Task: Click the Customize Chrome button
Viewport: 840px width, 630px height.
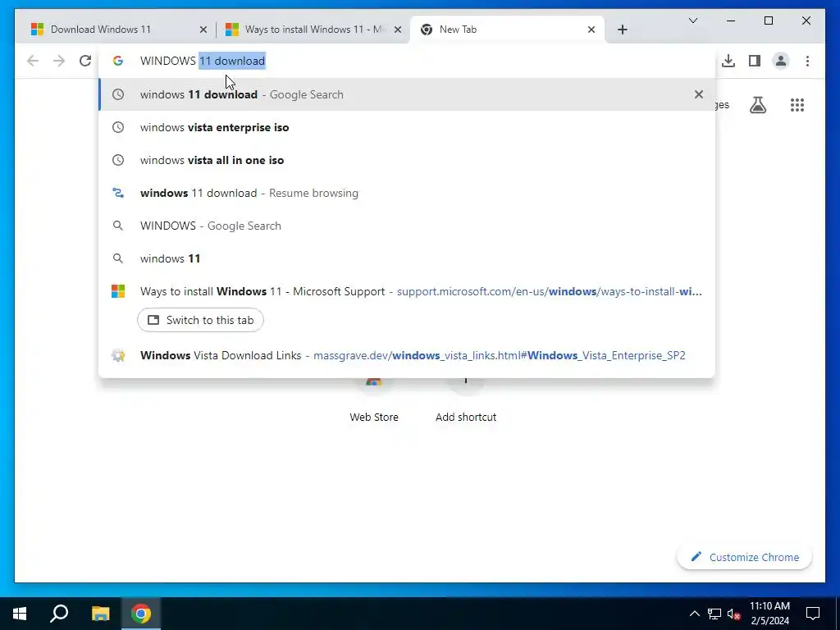Action: click(x=745, y=557)
